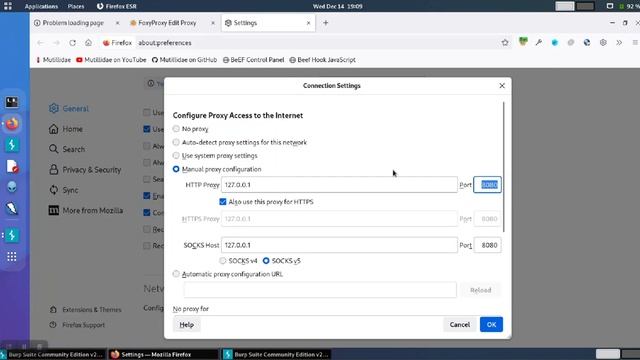
Task: Click the HTTP Proxy address field
Action: tap(339, 185)
